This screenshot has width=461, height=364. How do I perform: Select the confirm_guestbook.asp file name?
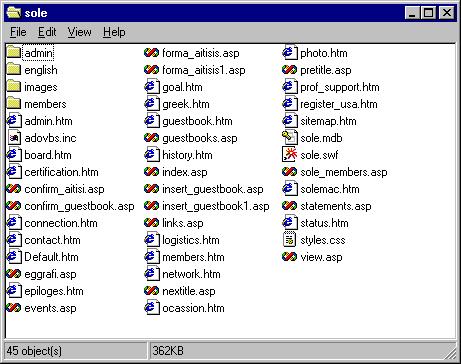click(x=79, y=206)
